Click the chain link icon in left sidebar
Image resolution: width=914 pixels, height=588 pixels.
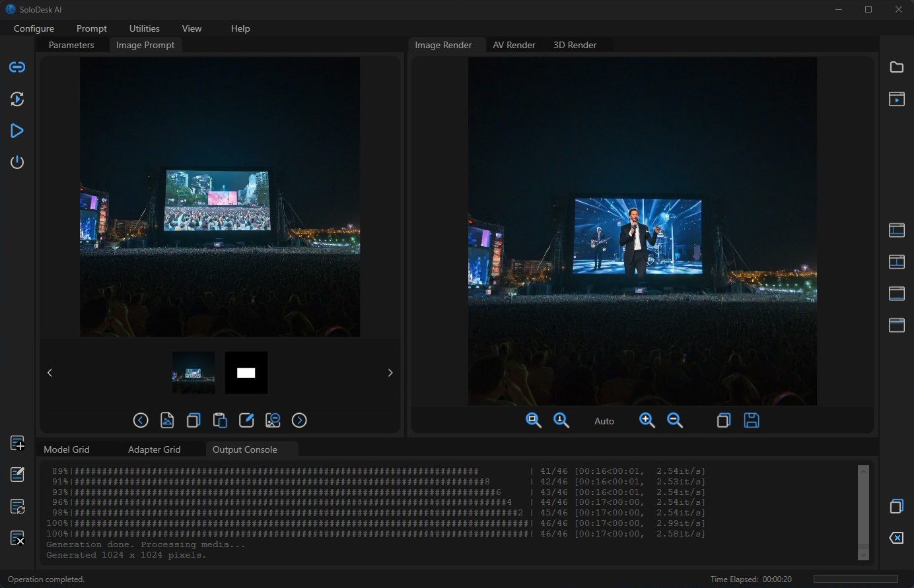pyautogui.click(x=17, y=67)
